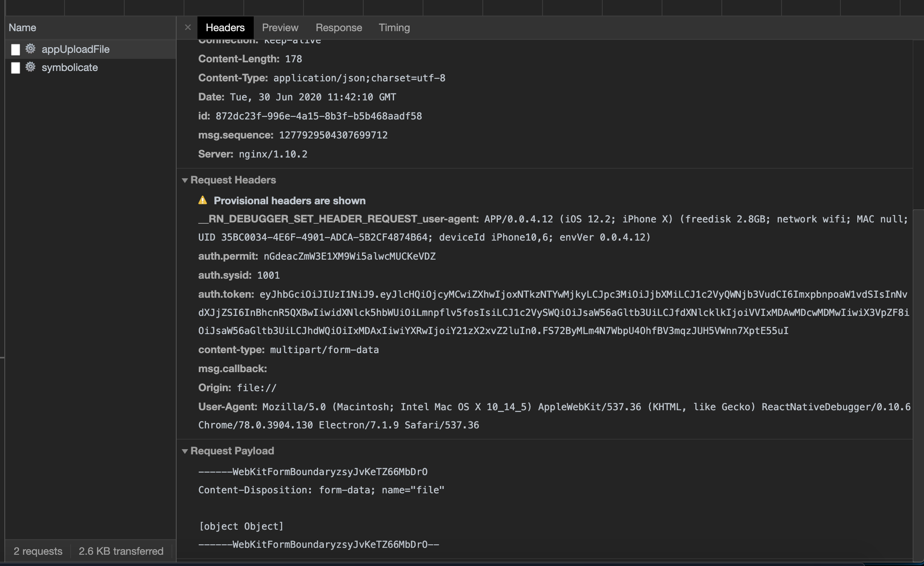This screenshot has height=566, width=924.
Task: Click the gear icon next to symbolicate
Action: coord(30,68)
